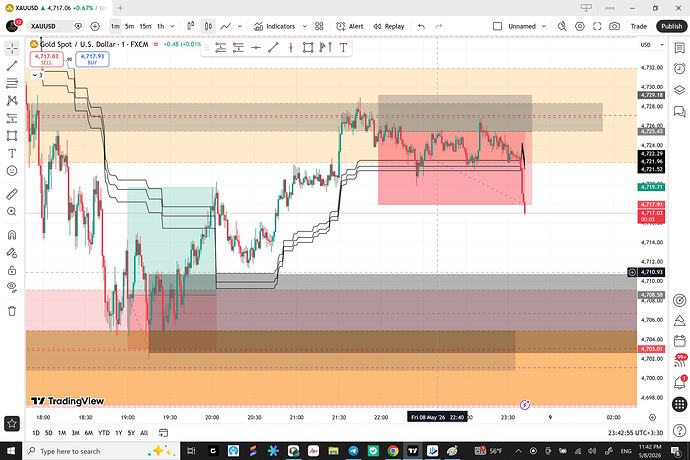Expand the timeframe interval dropdown
Image resolution: width=690 pixels, height=460 pixels.
172,26
